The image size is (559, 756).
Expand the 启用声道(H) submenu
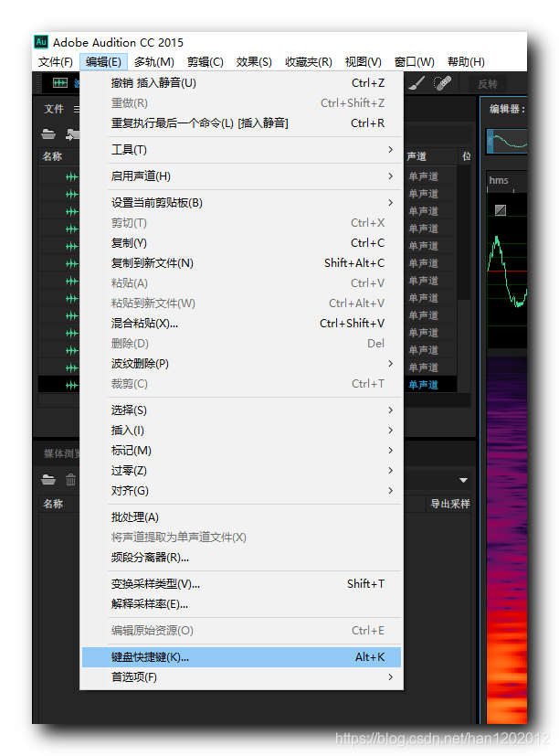pos(241,176)
